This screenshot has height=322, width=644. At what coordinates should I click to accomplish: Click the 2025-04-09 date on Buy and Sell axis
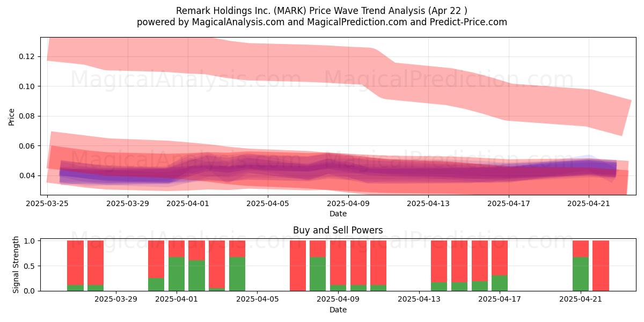click(338, 299)
